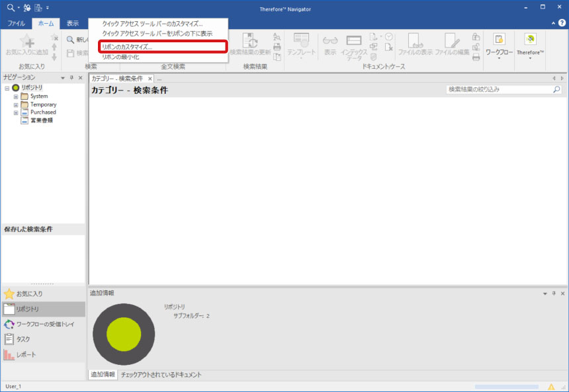The image size is (569, 392).
Task: Select the 営業書類 category in tree
Action: pos(41,120)
